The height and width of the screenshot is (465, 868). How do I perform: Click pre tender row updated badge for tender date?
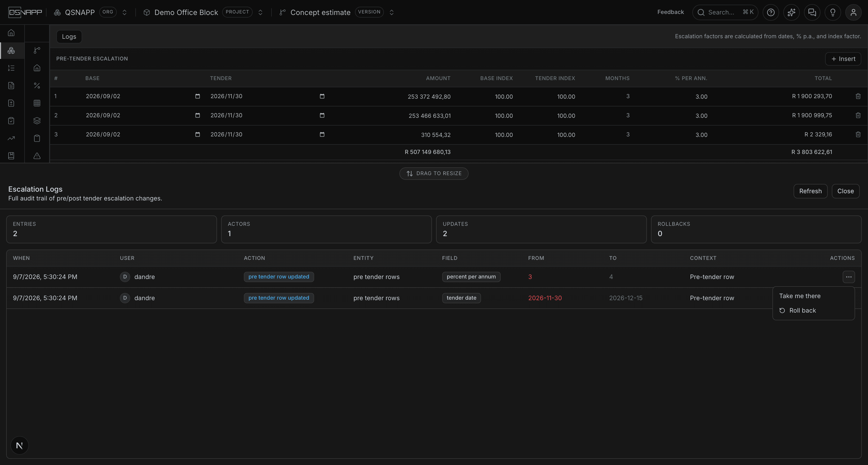[x=279, y=298]
